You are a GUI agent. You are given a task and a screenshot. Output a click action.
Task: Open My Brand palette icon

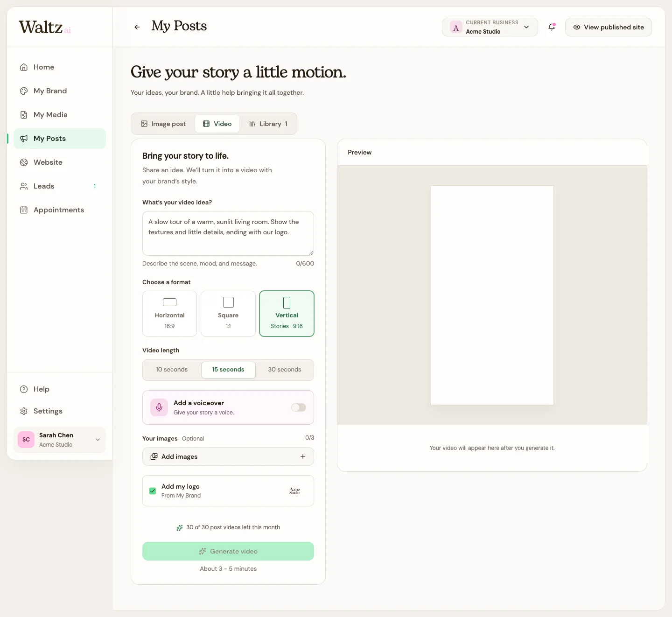point(24,91)
